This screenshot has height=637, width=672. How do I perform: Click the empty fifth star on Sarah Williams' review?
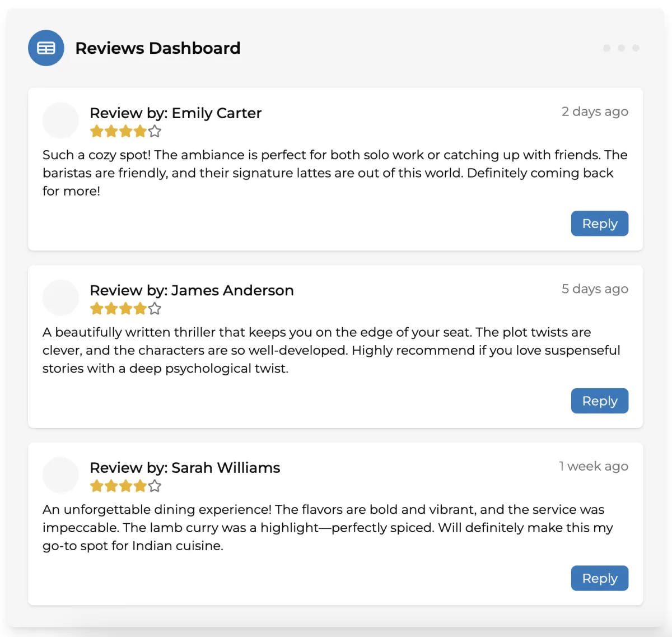click(155, 486)
